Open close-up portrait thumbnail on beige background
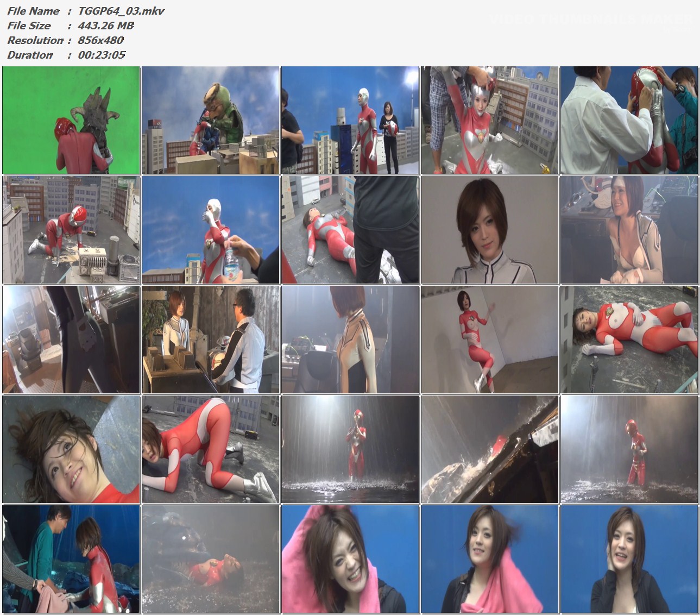 click(490, 230)
